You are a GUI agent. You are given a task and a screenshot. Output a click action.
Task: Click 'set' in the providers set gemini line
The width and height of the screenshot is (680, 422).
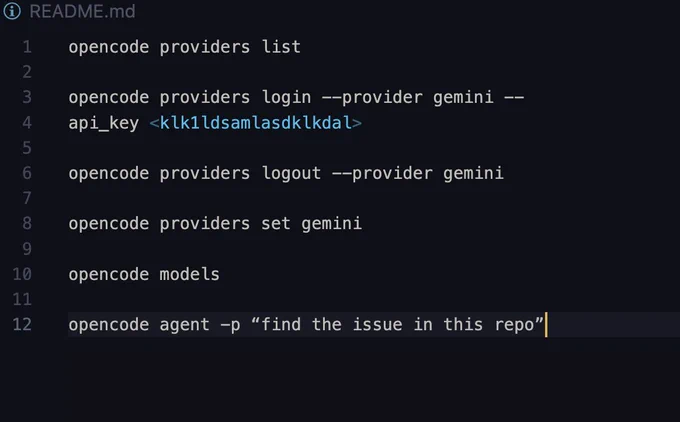tap(276, 224)
